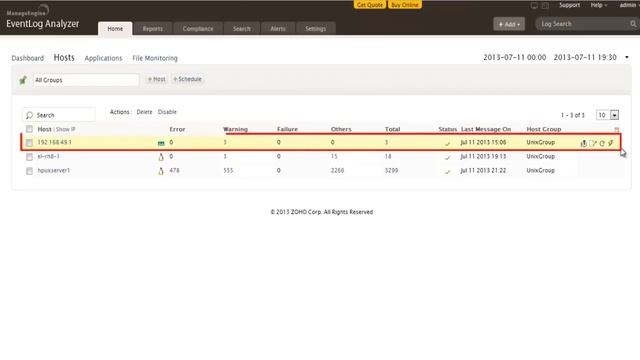Click second small icon left of Support
The width and height of the screenshot is (640, 360).
click(x=545, y=5)
